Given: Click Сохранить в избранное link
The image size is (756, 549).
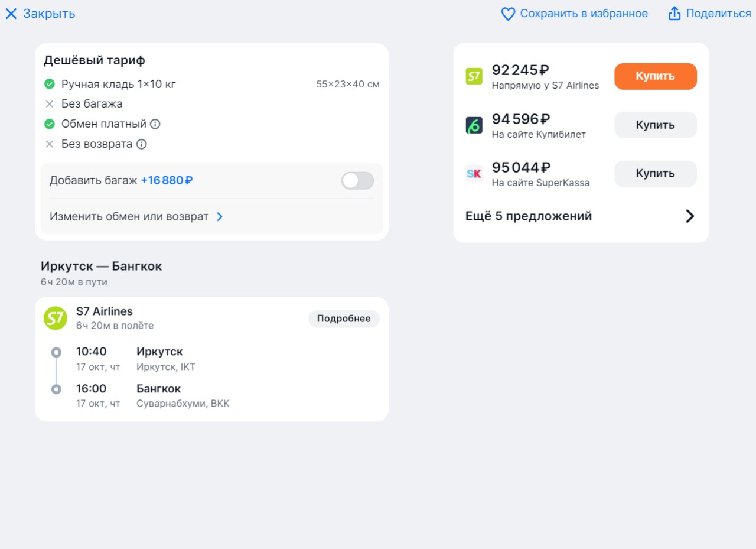Looking at the screenshot, I should coord(584,14).
